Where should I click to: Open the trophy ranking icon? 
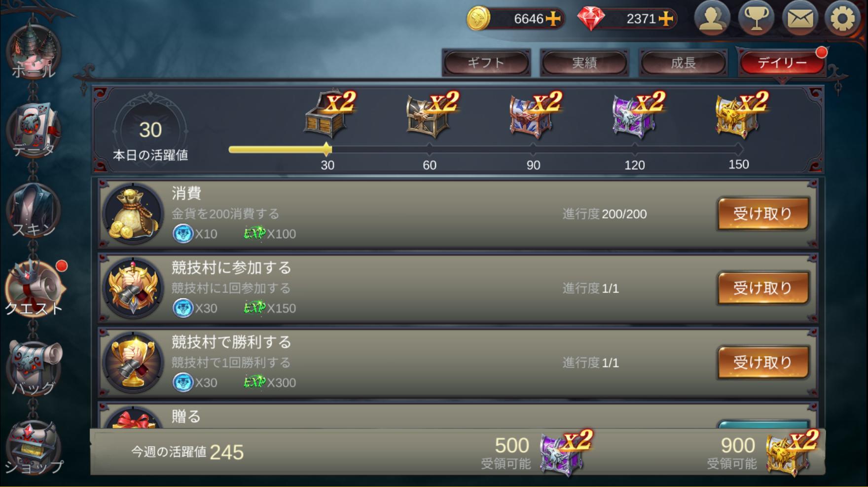point(756,19)
